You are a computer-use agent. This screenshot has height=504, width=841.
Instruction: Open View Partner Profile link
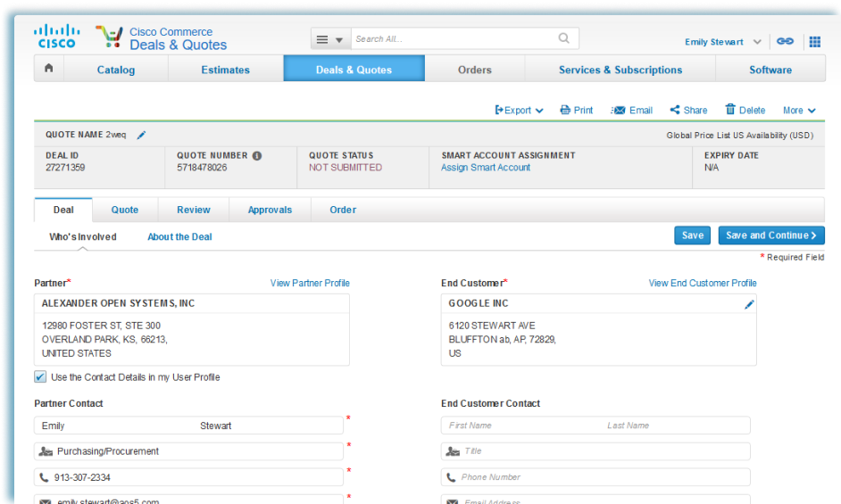310,283
